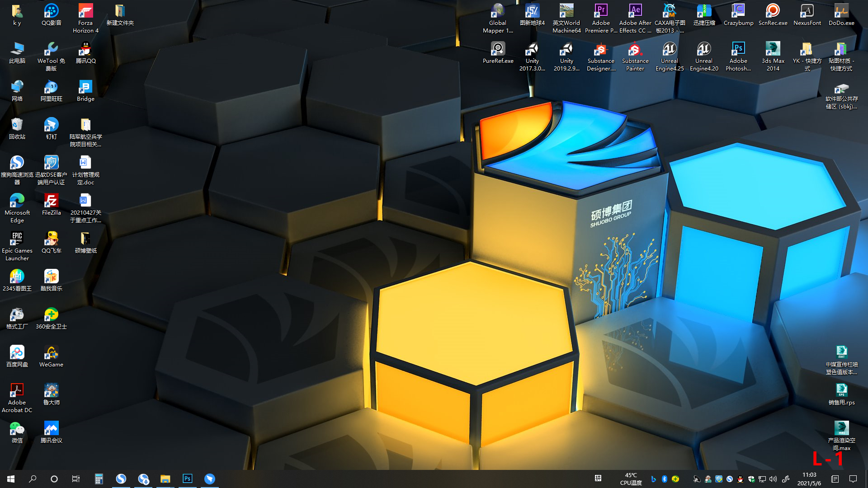Click the taskbar search magnifier
The height and width of the screenshot is (488, 868).
[x=33, y=479]
